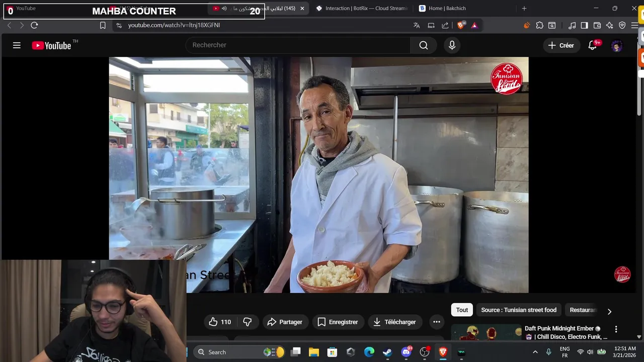Click the Tunisian Street Food channel watermark

click(622, 275)
